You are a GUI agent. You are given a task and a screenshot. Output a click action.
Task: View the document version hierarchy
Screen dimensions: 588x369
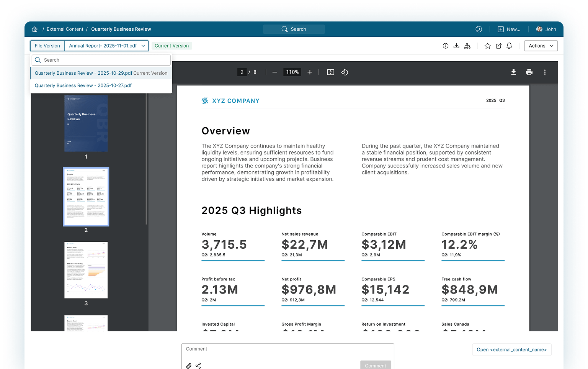467,46
